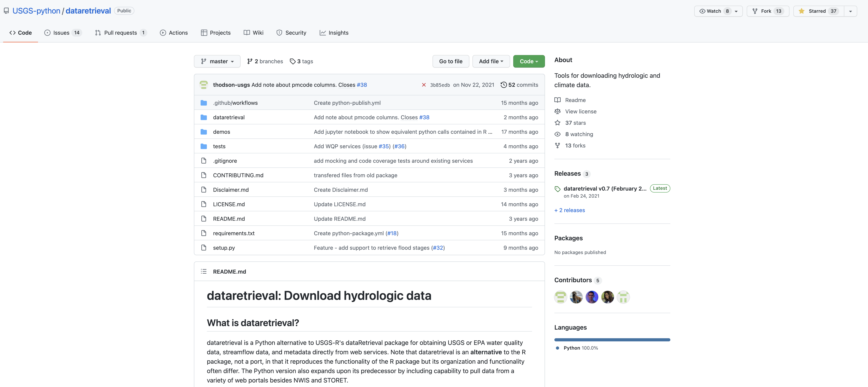868x387 pixels.
Task: Click the README.md file icon in file list
Action: tap(204, 219)
